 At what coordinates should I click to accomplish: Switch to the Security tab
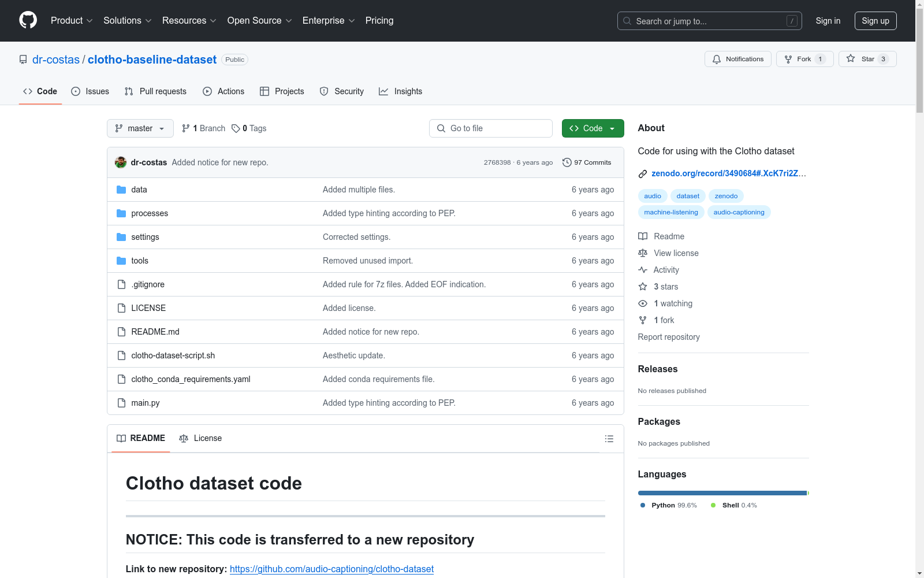pyautogui.click(x=342, y=91)
